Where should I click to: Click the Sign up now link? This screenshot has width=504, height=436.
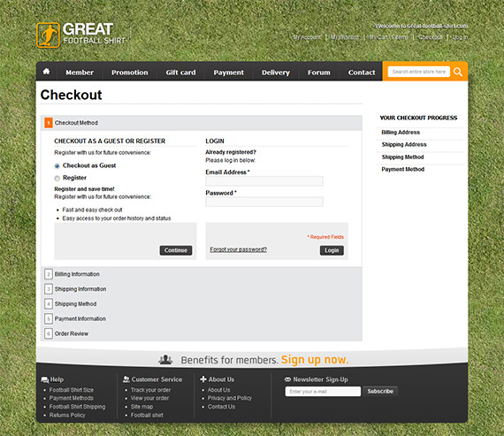coord(315,359)
